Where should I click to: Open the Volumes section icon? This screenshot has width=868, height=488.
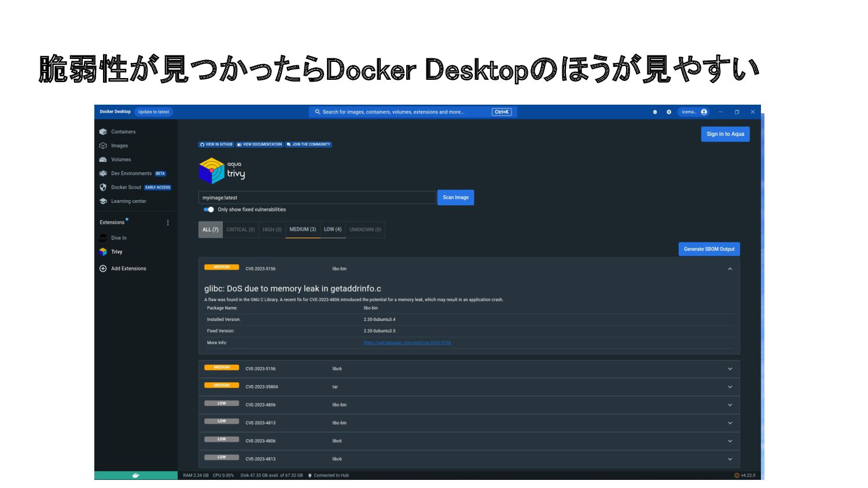(103, 160)
